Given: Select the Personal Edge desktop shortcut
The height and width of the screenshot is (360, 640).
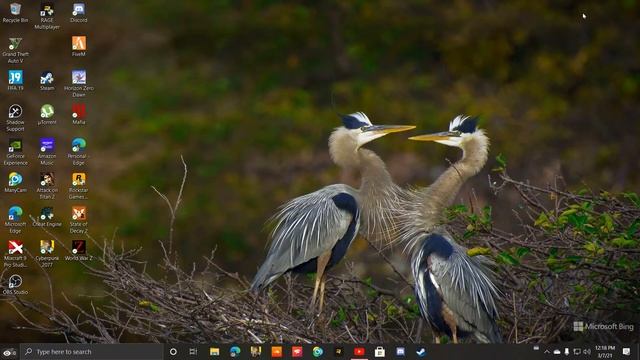Looking at the screenshot, I should 79,152.
